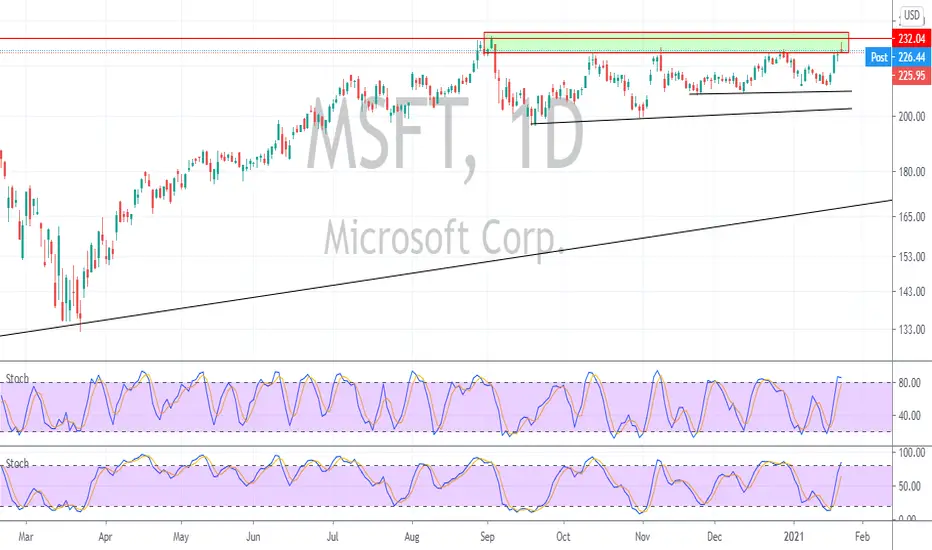Viewport: 932px width, 550px height.
Task: Select the Nov label on time axis
Action: (643, 537)
